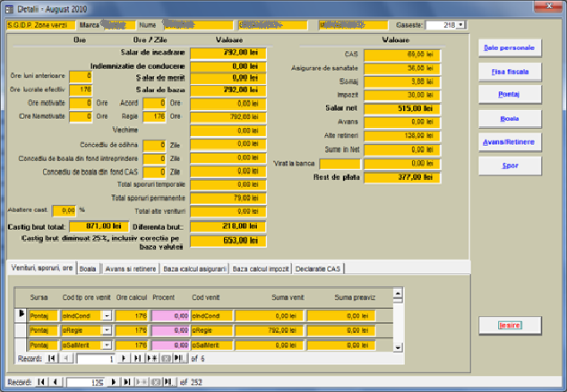Expand the oRegie code type dropdown
Screen dimensions: 567x392
pos(107,330)
